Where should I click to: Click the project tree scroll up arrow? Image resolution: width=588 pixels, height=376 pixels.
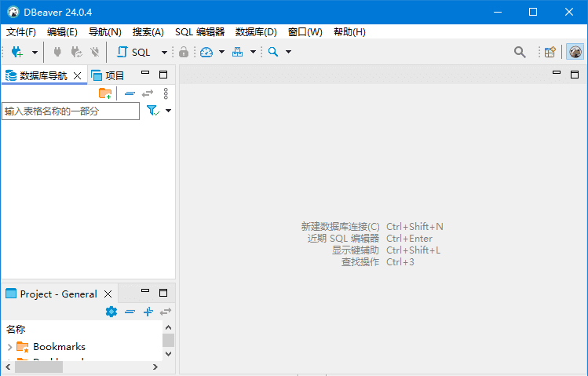[x=168, y=327]
